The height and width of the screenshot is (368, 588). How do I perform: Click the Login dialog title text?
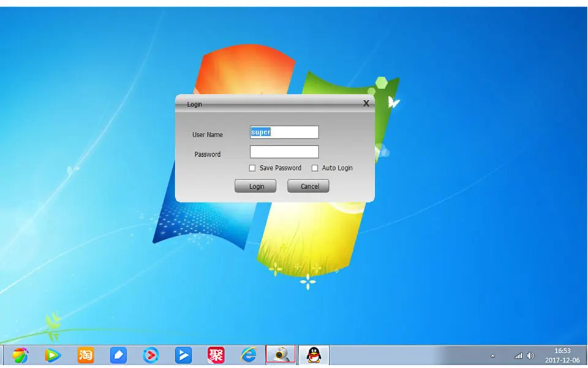click(195, 104)
